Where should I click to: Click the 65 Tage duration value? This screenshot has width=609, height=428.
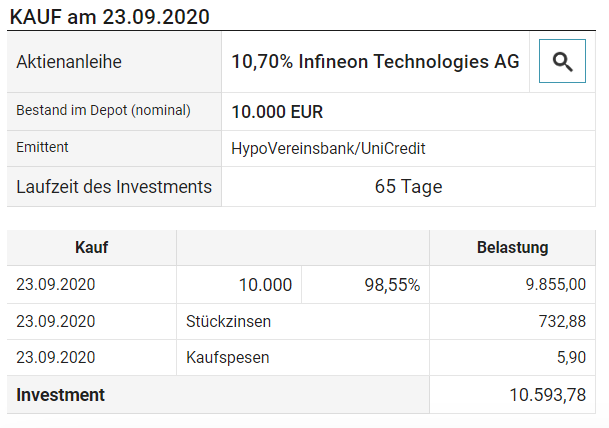pyautogui.click(x=408, y=186)
